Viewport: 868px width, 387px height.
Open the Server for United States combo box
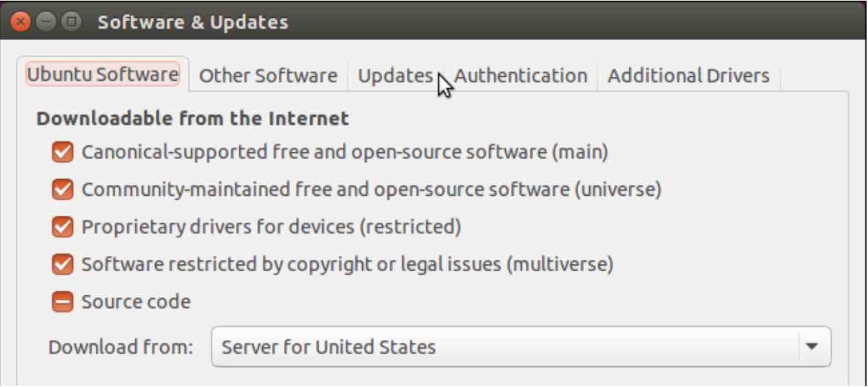click(521, 346)
